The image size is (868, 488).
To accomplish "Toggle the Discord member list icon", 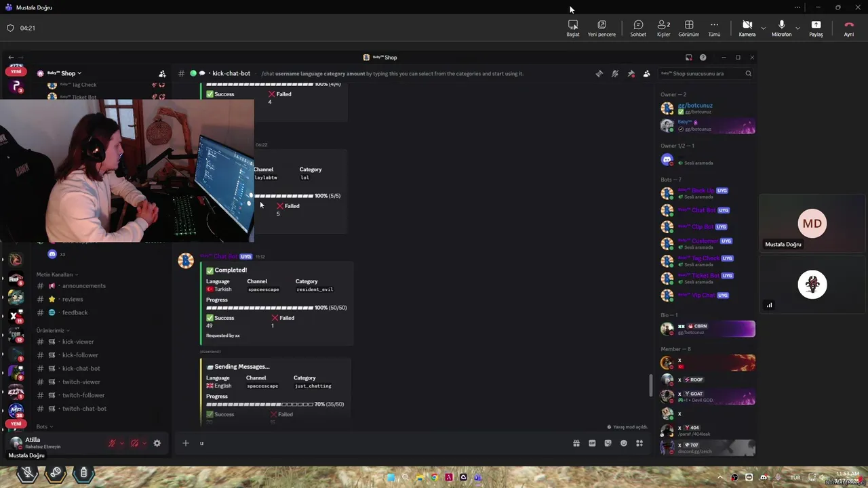I will pos(646,73).
